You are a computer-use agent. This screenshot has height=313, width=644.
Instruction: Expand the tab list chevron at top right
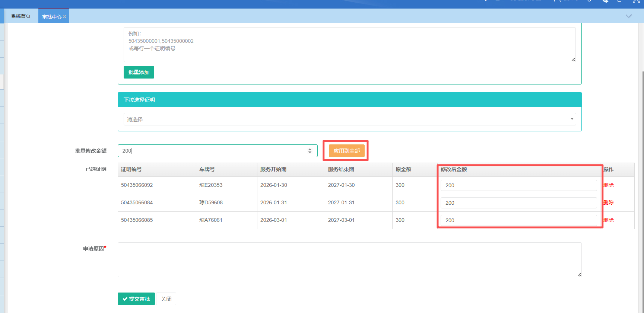(x=628, y=16)
